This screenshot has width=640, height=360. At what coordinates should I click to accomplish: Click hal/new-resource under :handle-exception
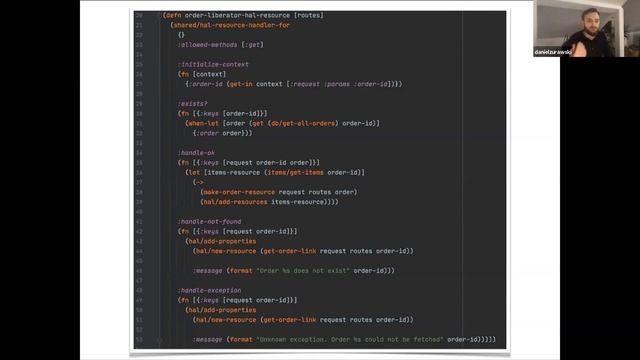point(226,320)
